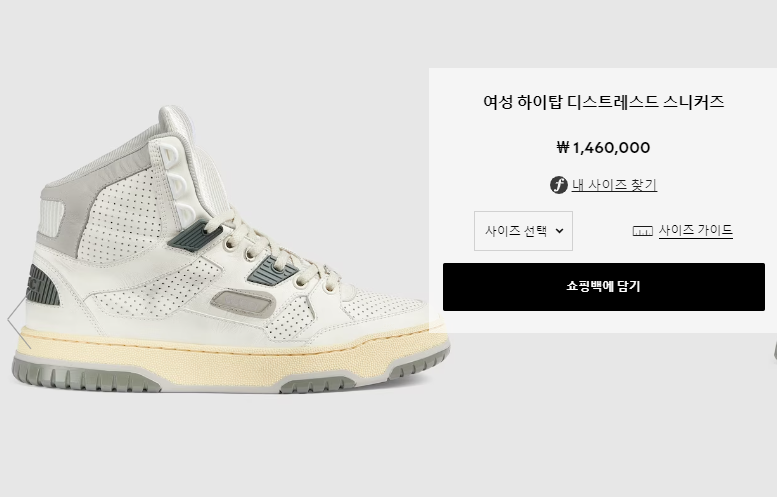Add item with 쇼핑백에 담기 button
The width and height of the screenshot is (777, 497).
coord(604,287)
